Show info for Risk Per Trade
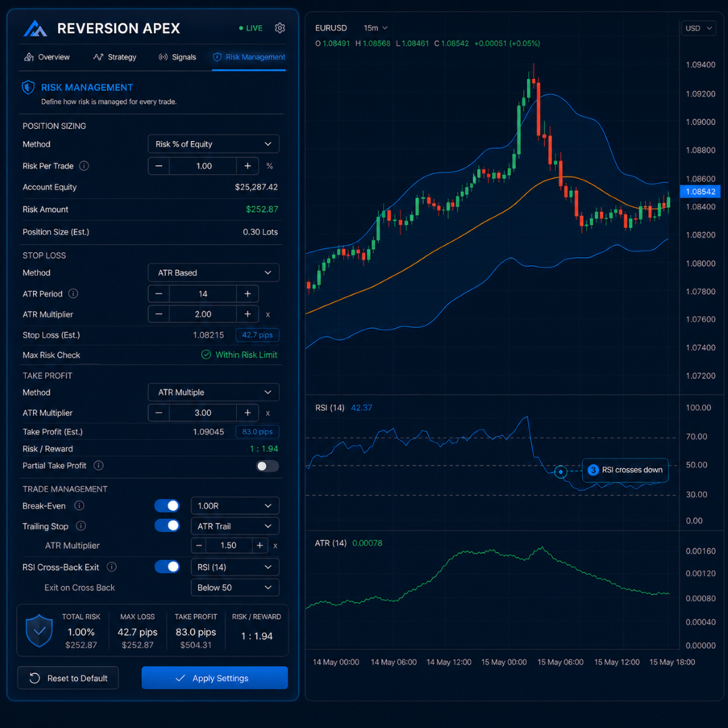 click(x=84, y=166)
